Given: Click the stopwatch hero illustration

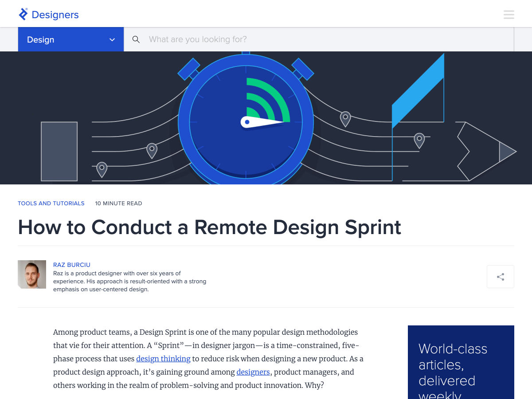Looking at the screenshot, I should click(246, 119).
